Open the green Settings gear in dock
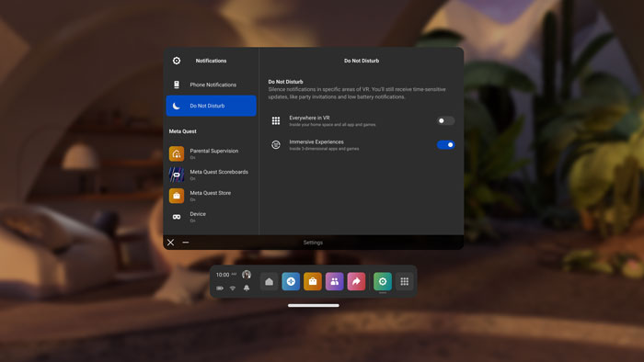 [383, 282]
